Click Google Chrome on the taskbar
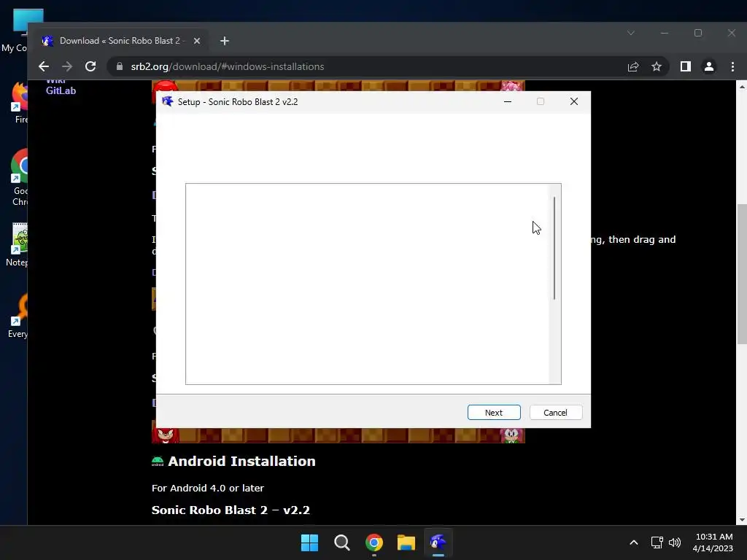The image size is (747, 560). click(374, 542)
